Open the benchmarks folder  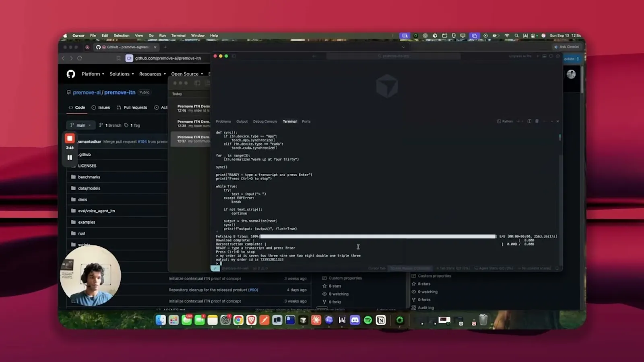(x=89, y=177)
